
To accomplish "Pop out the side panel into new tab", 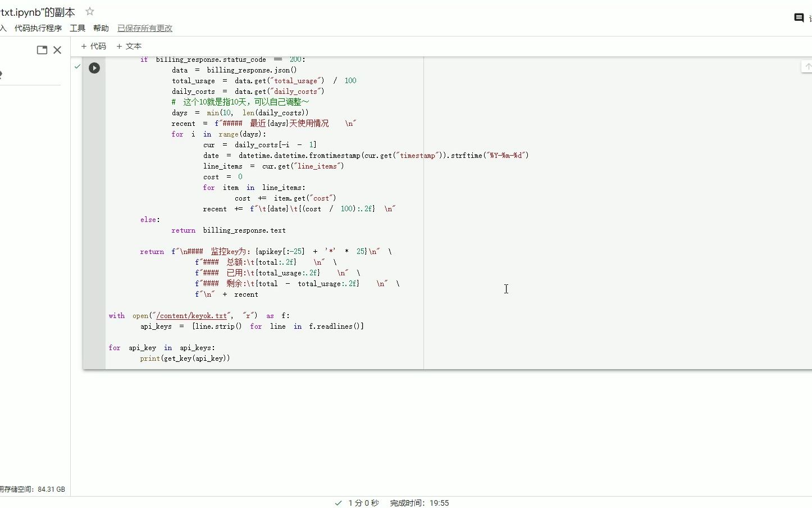I will 42,49.
